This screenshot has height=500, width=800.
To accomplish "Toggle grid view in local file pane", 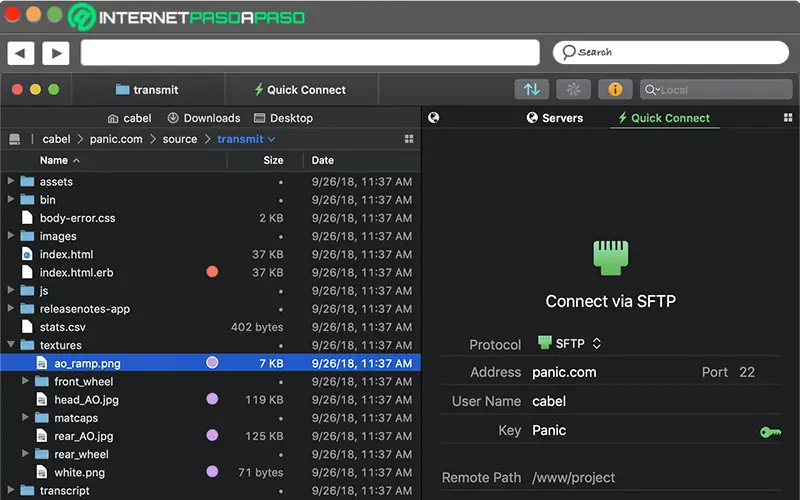I will click(409, 139).
